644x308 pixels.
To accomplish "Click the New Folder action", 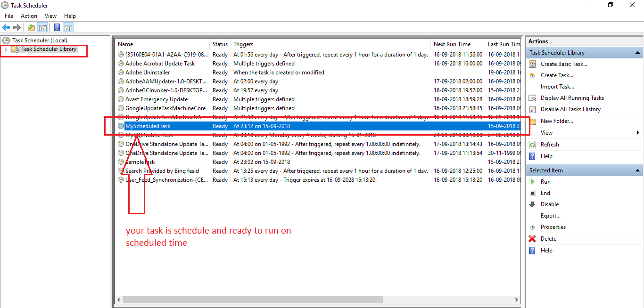I will click(556, 121).
